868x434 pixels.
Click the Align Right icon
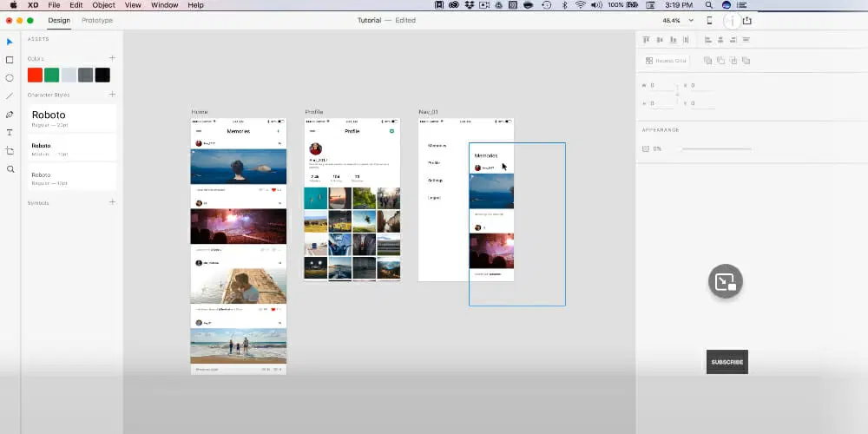click(x=733, y=40)
